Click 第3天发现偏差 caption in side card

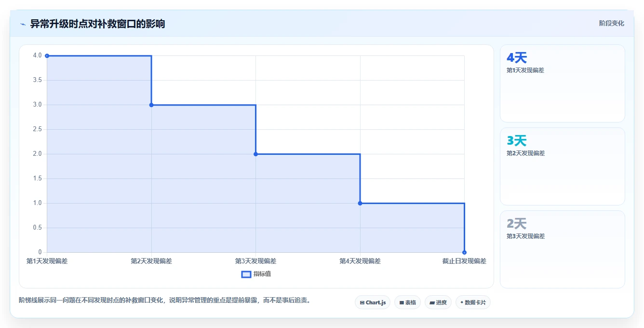pos(525,236)
